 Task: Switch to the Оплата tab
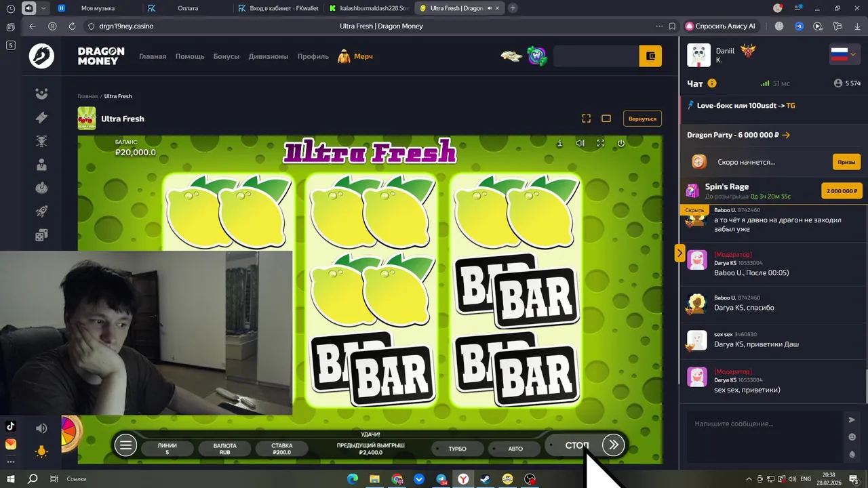pos(188,8)
